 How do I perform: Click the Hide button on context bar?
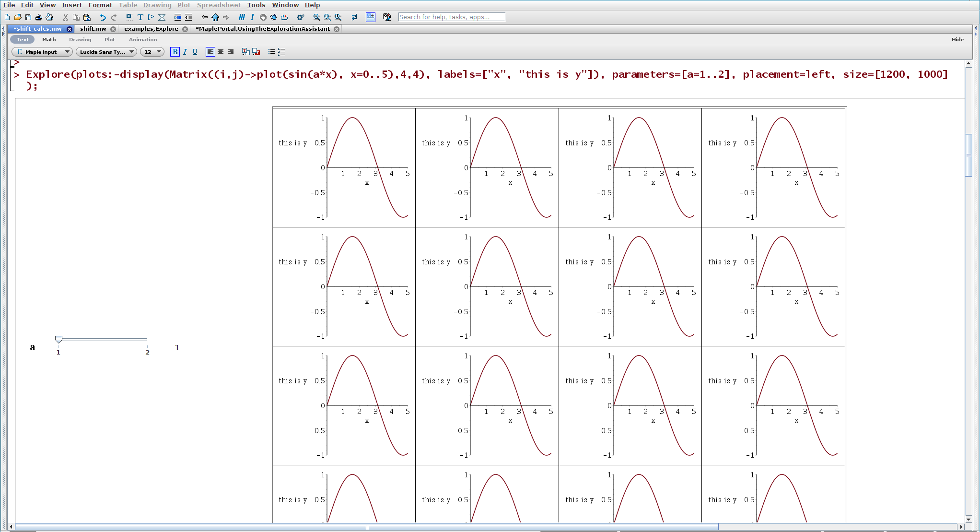(x=957, y=39)
